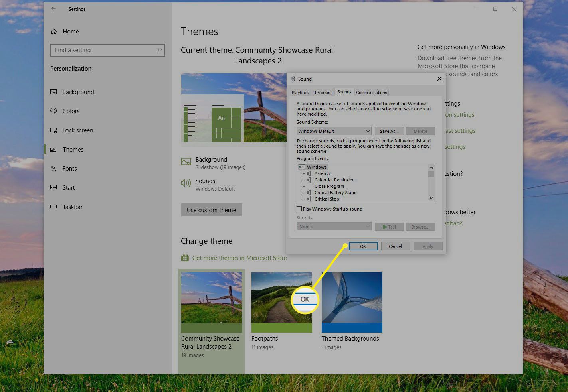Screen dimensions: 568x392
Task: Click the Lock screen icon in sidebar
Action: point(53,130)
